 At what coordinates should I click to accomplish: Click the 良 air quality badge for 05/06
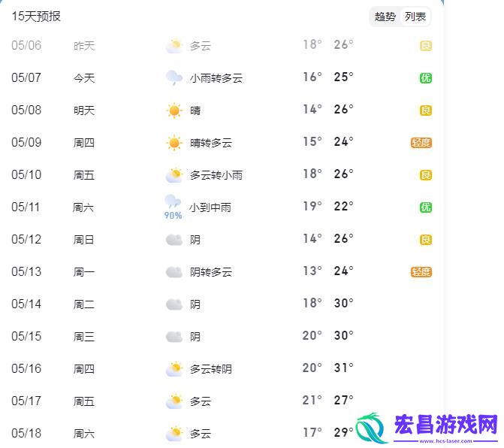tap(426, 46)
